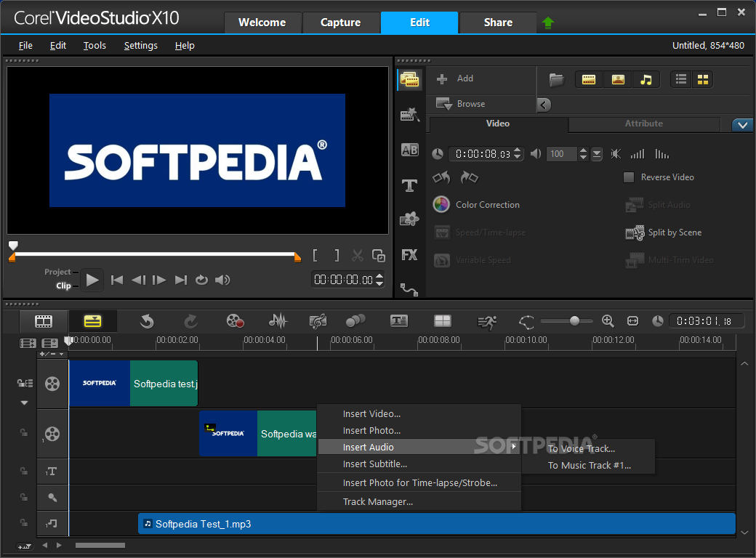This screenshot has height=558, width=756.
Task: Increase clip duration stepper
Action: click(518, 150)
